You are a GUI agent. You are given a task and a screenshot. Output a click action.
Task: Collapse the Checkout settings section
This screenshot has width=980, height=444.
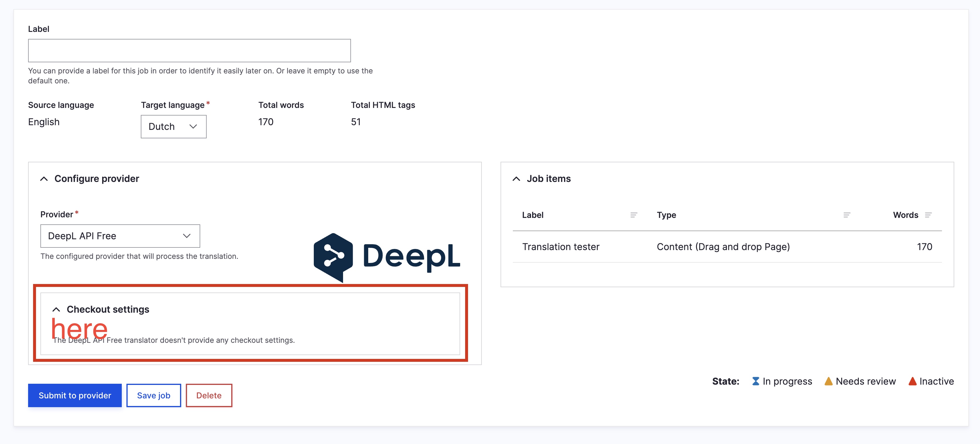pyautogui.click(x=56, y=309)
